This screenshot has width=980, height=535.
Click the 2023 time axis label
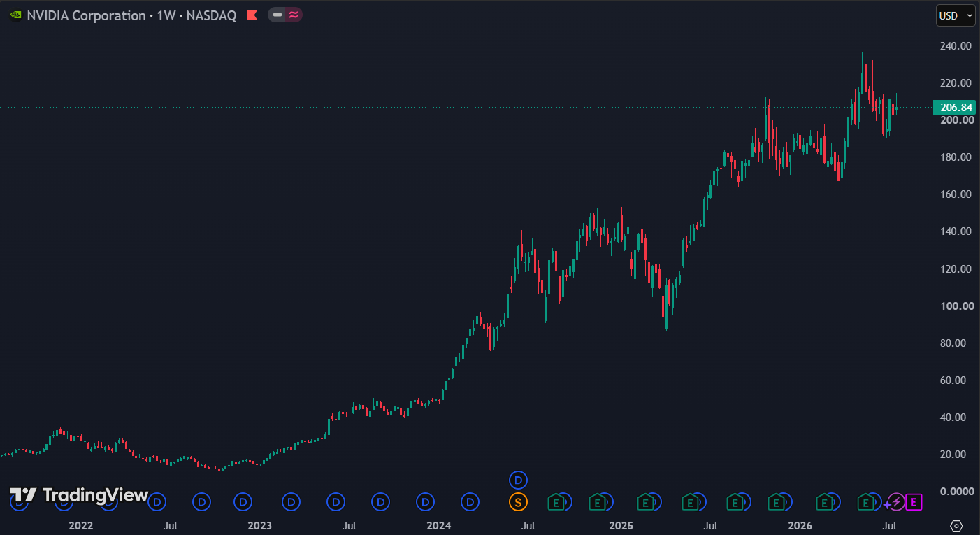[x=259, y=525]
